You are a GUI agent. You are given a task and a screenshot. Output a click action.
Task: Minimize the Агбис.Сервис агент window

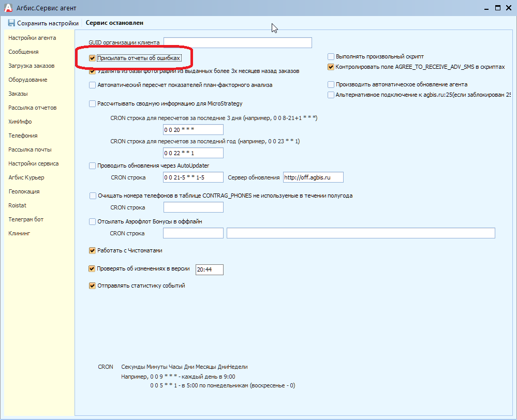[486, 8]
